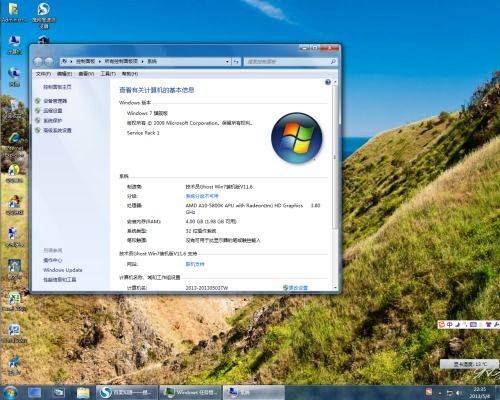
Task: Expand the first breadcrumb arrow in address bar
Action: (x=71, y=61)
